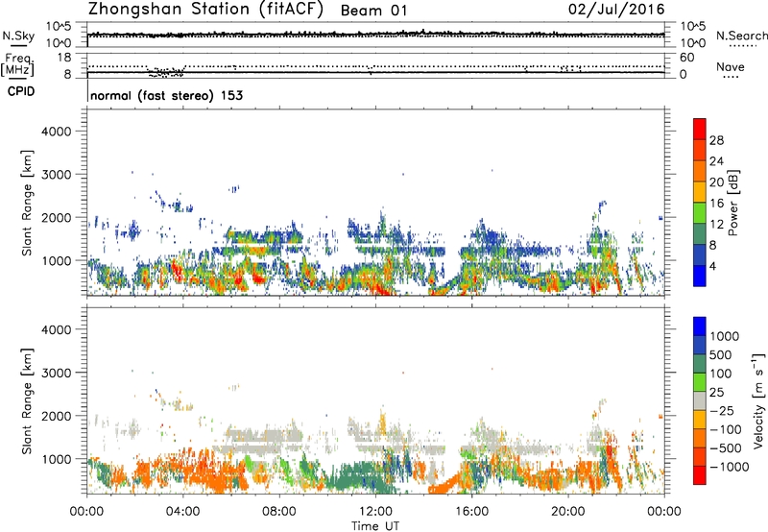This screenshot has width=768, height=532.
Task: Click the '16' label on power colorbar
Action: 716,204
